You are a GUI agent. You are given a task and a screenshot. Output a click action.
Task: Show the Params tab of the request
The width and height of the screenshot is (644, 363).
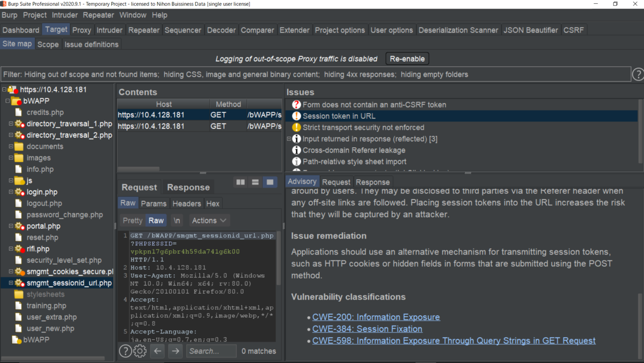click(x=153, y=204)
